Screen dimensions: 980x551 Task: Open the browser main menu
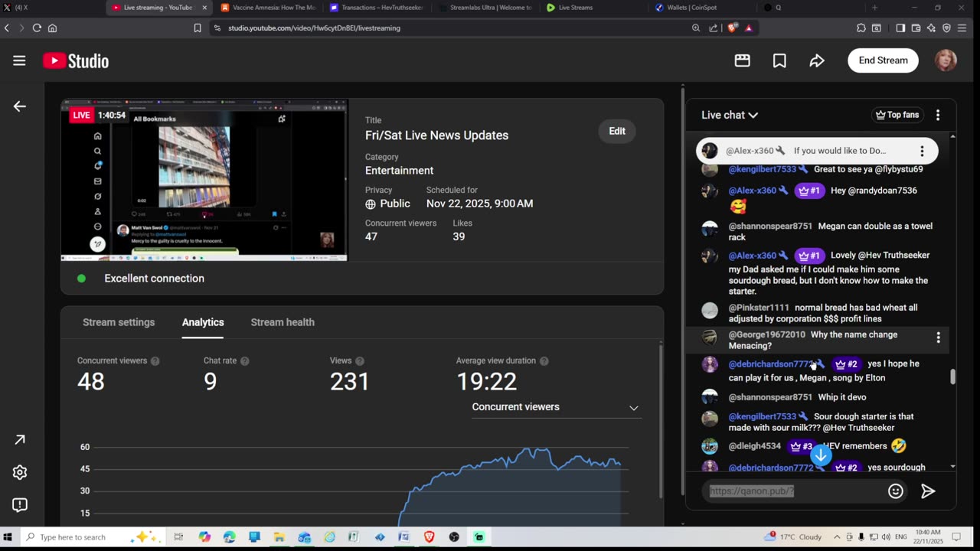tap(962, 28)
